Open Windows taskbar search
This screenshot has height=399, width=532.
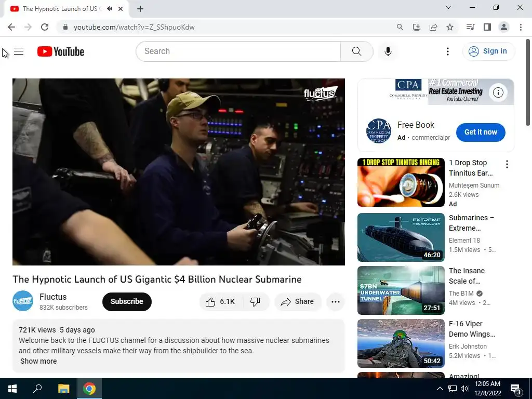37,389
